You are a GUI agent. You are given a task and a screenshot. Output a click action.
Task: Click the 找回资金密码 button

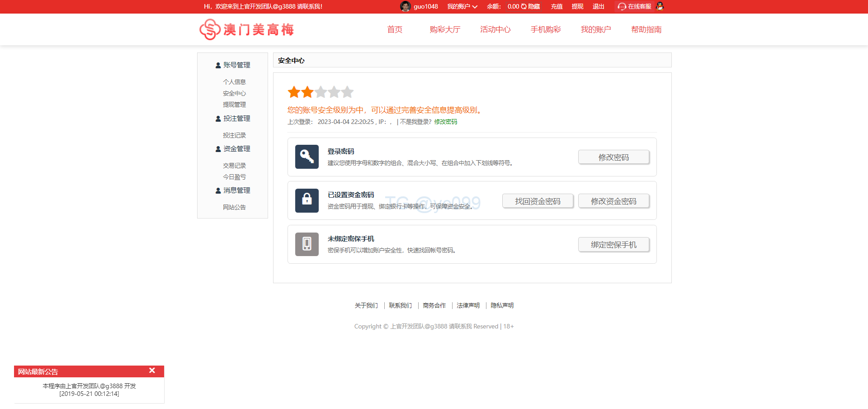(x=538, y=201)
